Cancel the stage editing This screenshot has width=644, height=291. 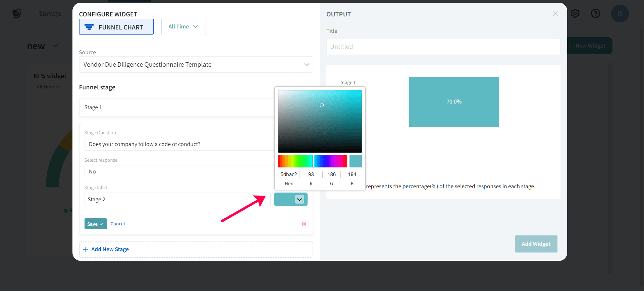point(117,224)
